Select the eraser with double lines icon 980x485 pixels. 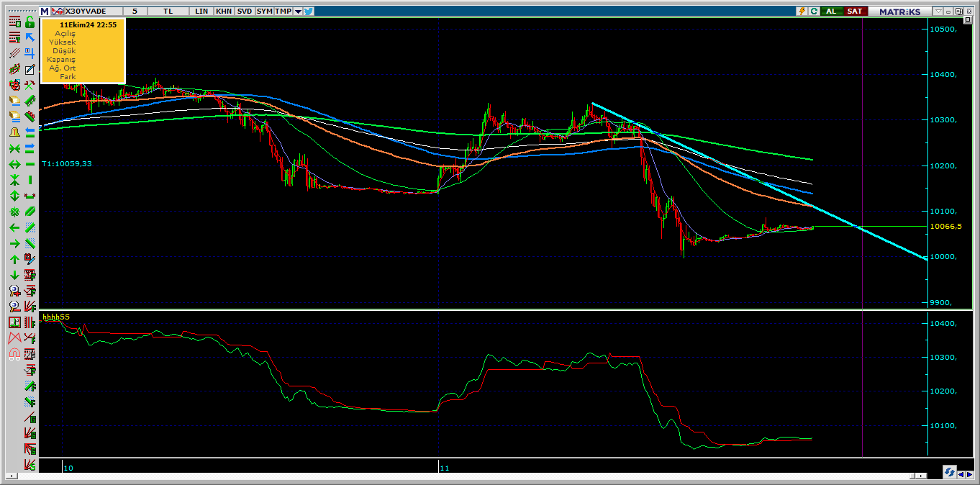pos(14,117)
